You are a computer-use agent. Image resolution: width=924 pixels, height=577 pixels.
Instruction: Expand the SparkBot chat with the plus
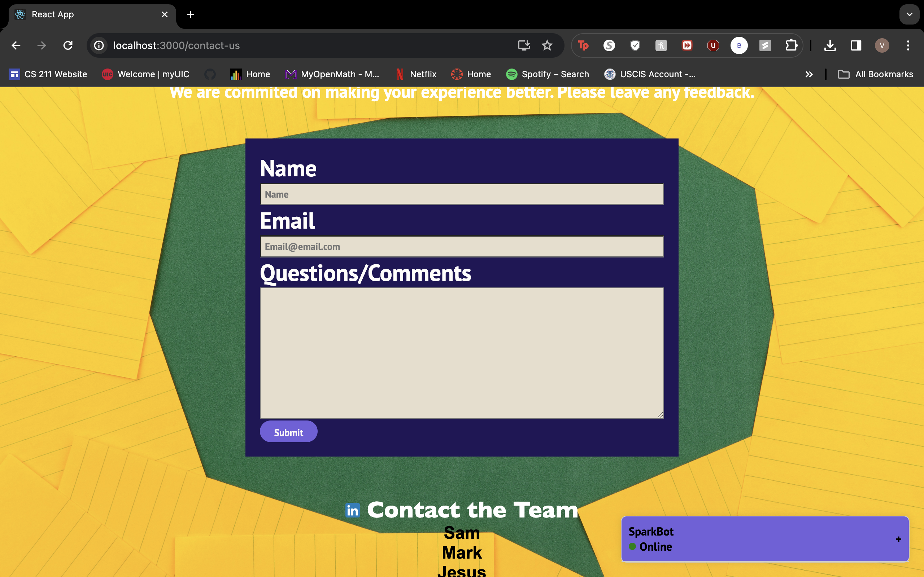(898, 539)
